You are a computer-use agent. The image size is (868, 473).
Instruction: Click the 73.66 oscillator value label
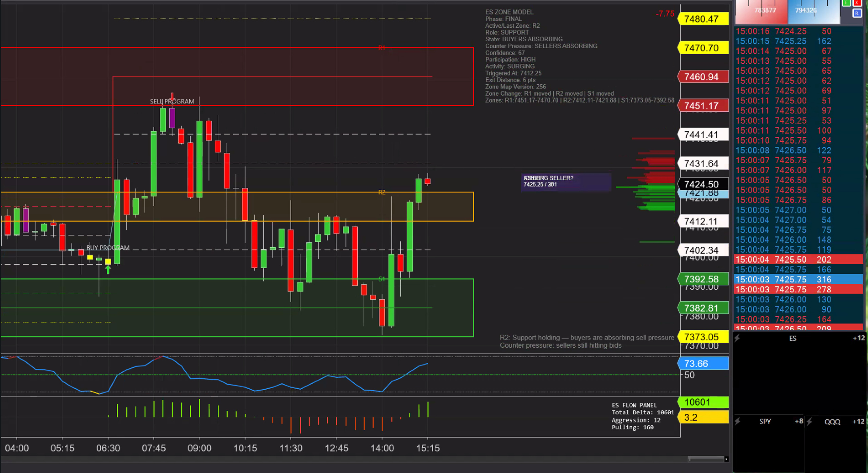(703, 364)
